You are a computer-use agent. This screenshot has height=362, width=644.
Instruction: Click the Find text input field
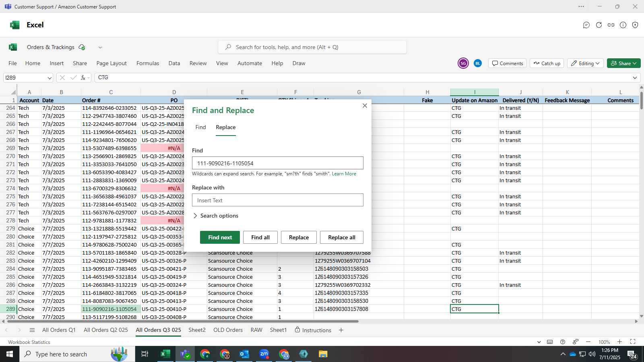[x=278, y=163]
